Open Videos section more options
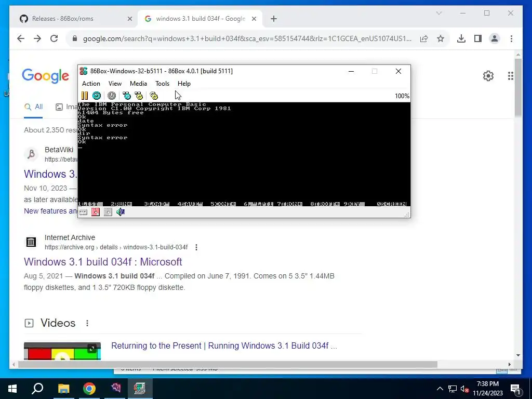The image size is (532, 399). coord(87,323)
